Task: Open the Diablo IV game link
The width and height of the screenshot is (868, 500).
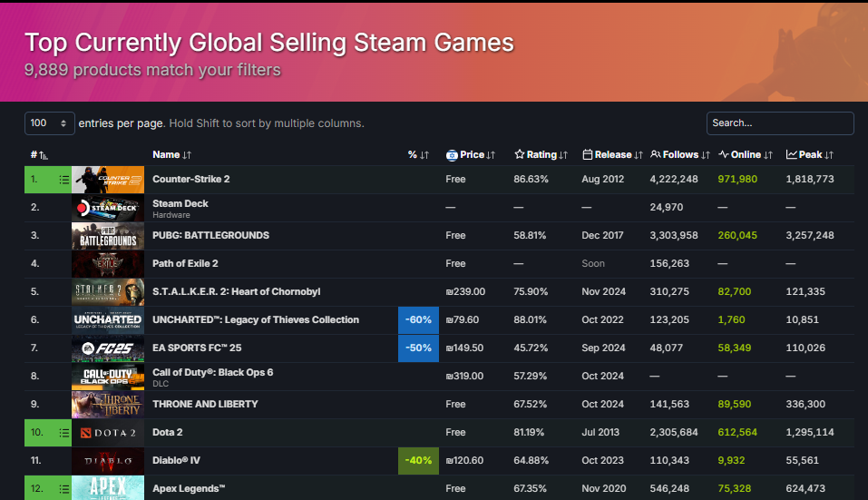Action: pos(176,461)
